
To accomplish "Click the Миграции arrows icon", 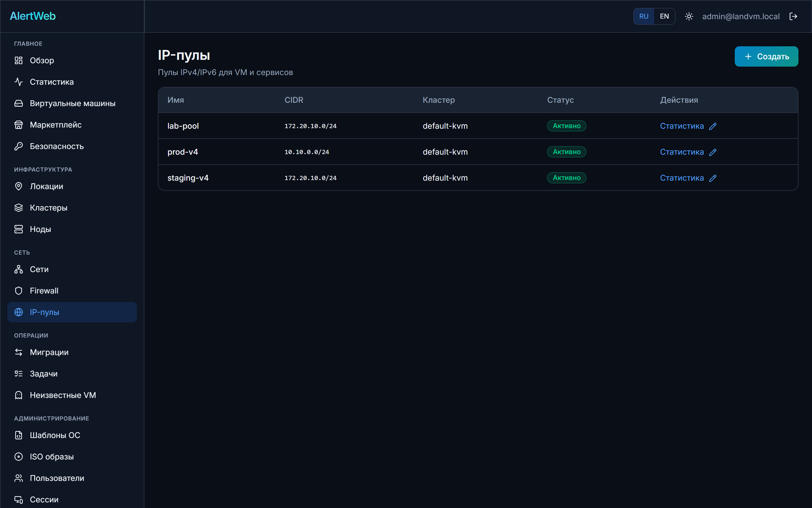I will pyautogui.click(x=18, y=352).
